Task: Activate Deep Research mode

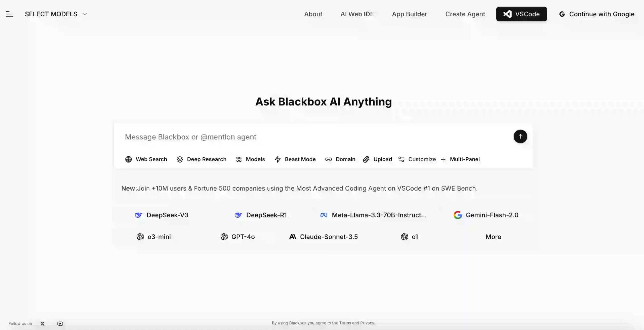Action: point(201,159)
